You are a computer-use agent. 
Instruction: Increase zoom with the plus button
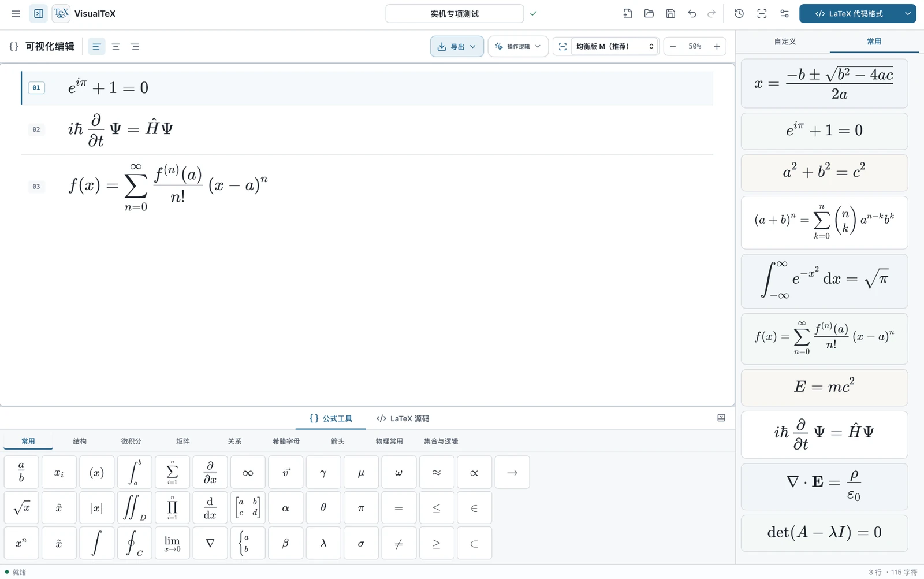pos(717,46)
